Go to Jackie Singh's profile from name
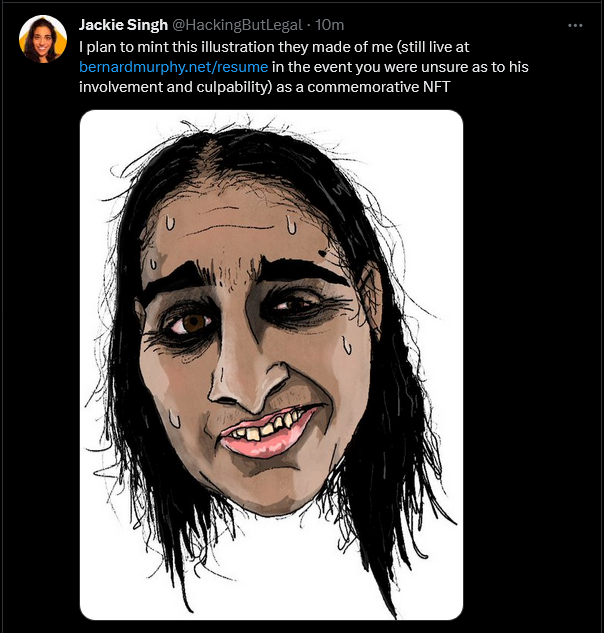 pyautogui.click(x=123, y=25)
